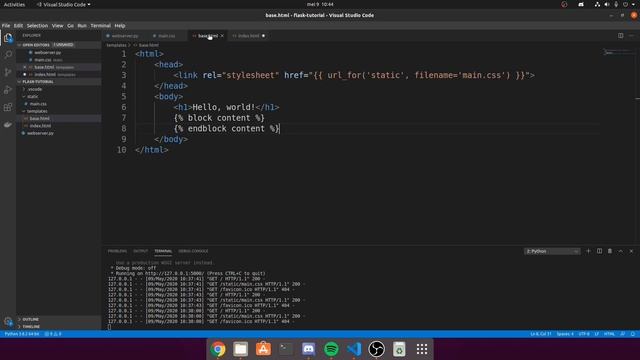Image resolution: width=640 pixels, height=360 pixels.
Task: Open OBS Studio from the dock
Action: 376,349
